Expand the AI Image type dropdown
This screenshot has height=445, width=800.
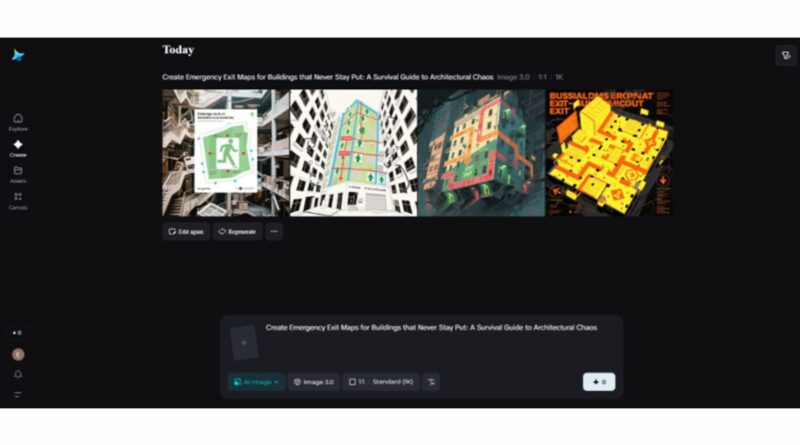[256, 382]
